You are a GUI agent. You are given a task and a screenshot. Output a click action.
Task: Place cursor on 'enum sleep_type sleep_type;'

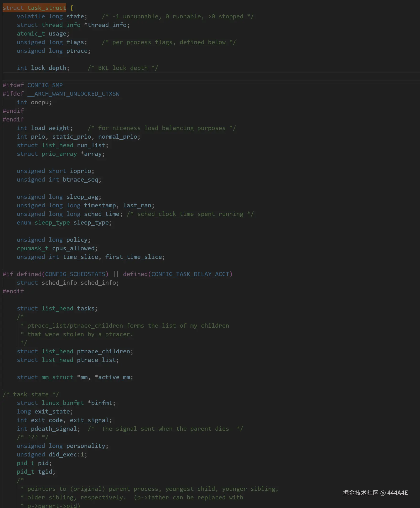click(x=64, y=223)
